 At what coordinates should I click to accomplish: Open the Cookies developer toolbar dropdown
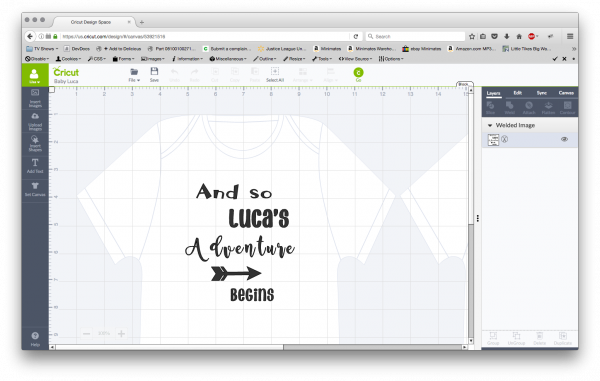68,59
